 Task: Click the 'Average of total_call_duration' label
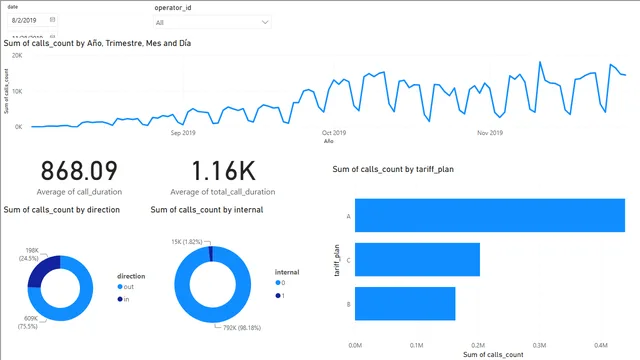coord(222,192)
